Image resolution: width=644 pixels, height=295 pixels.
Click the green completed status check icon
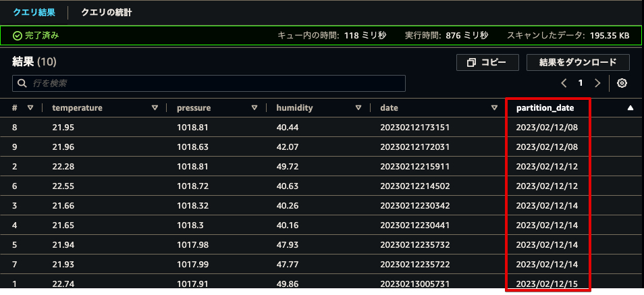coord(18,36)
